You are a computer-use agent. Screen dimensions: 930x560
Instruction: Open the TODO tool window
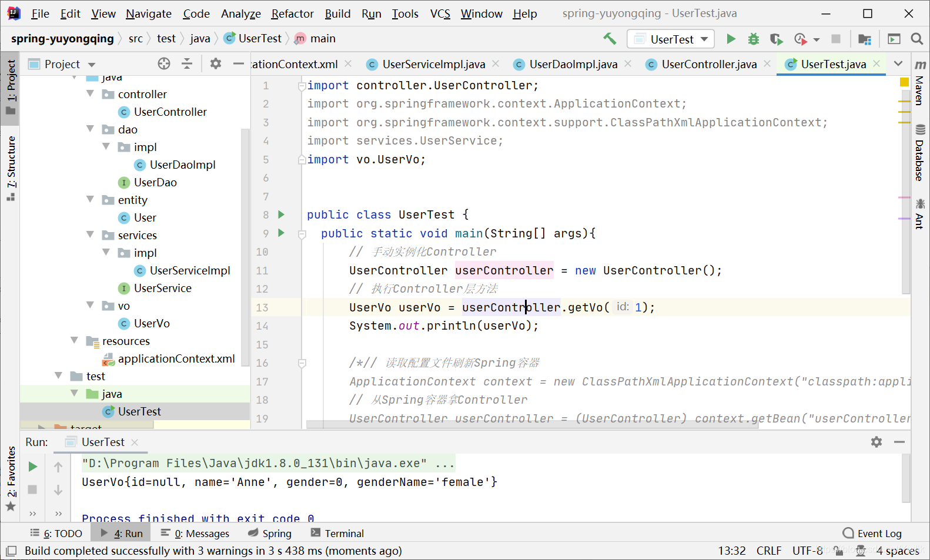56,534
